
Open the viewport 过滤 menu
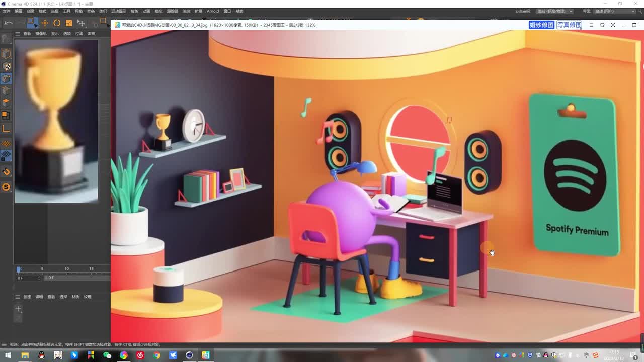79,34
